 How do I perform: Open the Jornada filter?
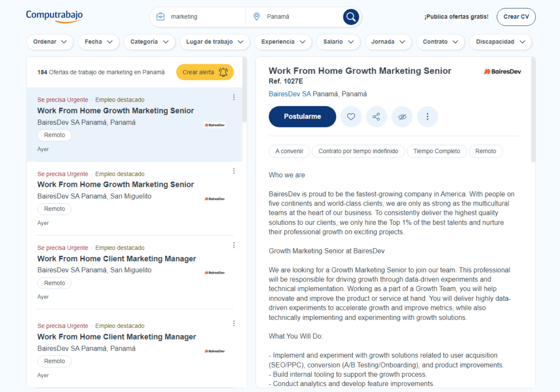pos(388,42)
